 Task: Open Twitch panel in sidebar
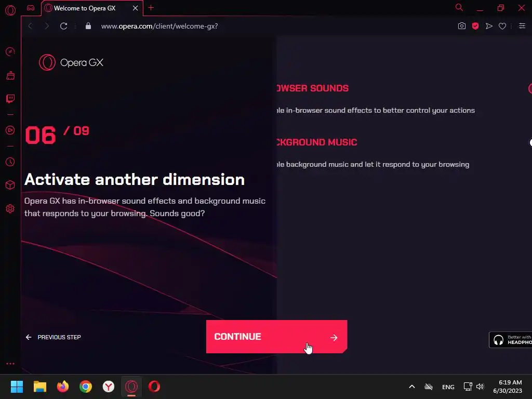(x=10, y=99)
